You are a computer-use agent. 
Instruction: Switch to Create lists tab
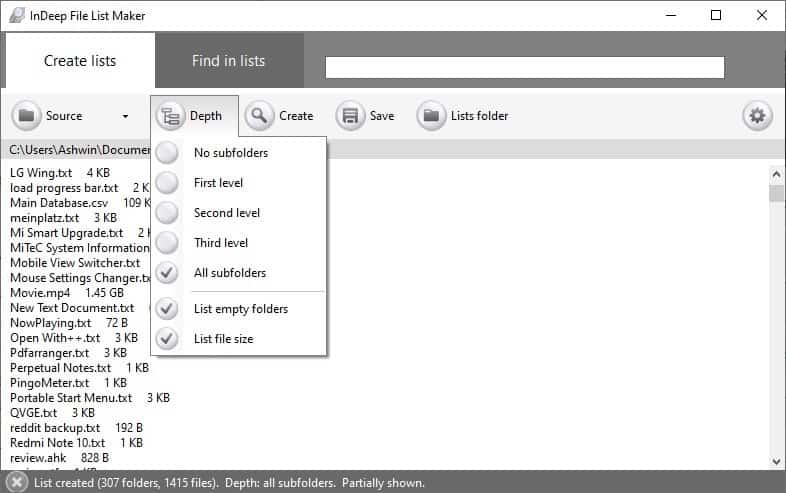(80, 61)
